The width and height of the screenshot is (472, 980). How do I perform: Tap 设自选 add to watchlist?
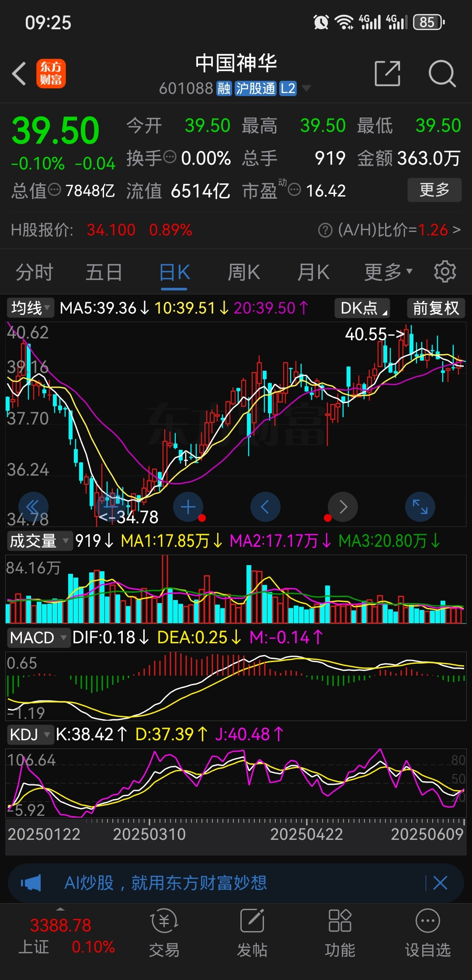point(427,933)
